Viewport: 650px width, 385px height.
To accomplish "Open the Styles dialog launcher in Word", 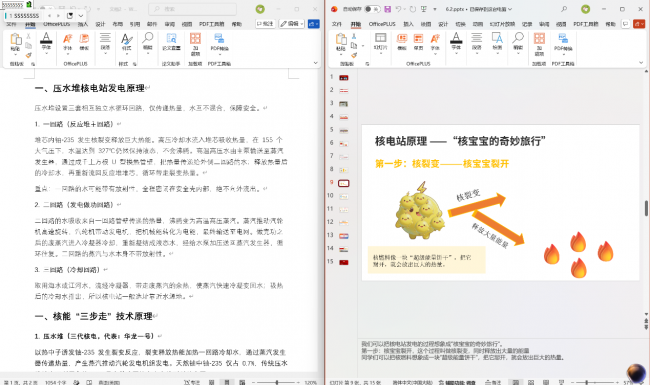I will coord(135,64).
